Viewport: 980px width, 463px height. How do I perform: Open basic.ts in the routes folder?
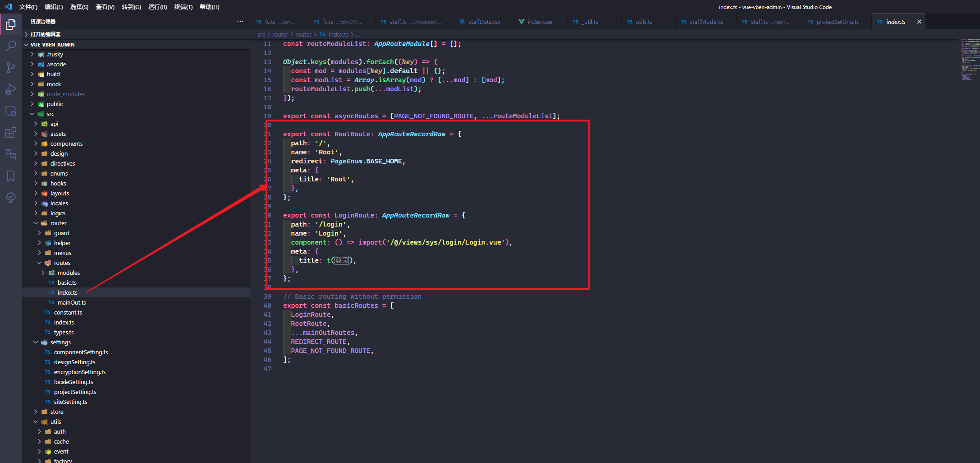tap(67, 282)
